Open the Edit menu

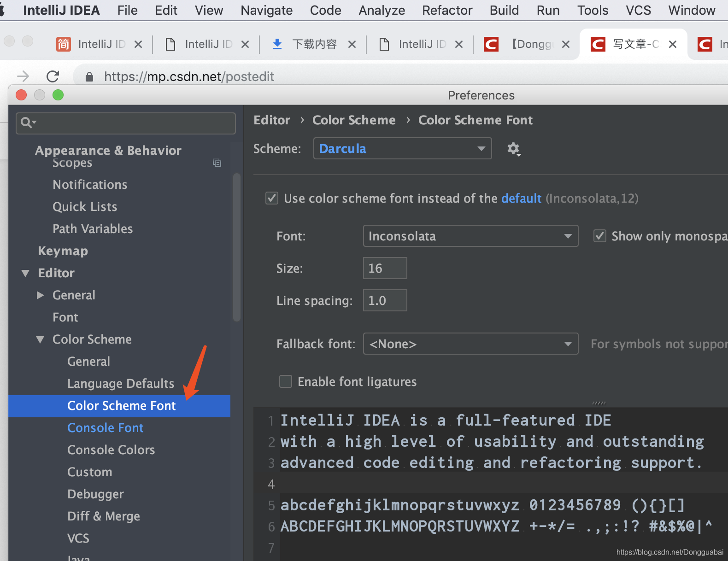pos(166,10)
